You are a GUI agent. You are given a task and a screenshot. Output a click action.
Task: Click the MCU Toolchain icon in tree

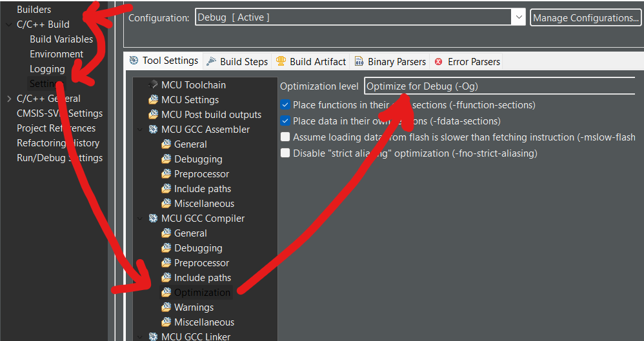(x=153, y=85)
